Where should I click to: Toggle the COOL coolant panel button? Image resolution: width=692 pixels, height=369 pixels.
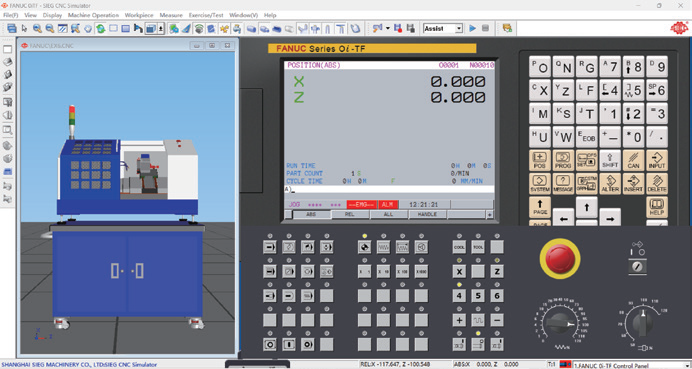pos(459,247)
